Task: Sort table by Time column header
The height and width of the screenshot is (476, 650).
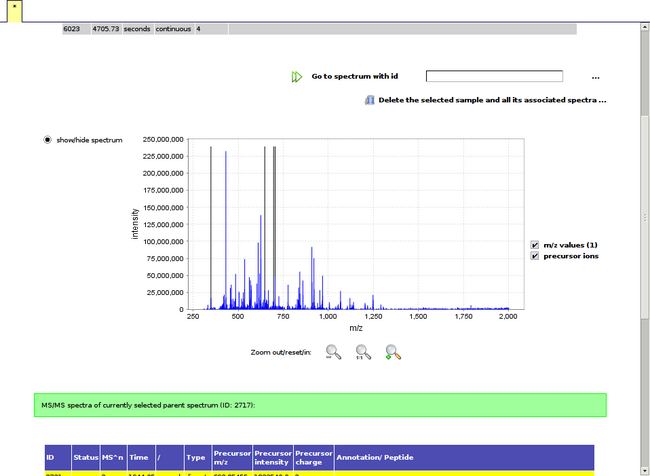Action: pyautogui.click(x=141, y=457)
